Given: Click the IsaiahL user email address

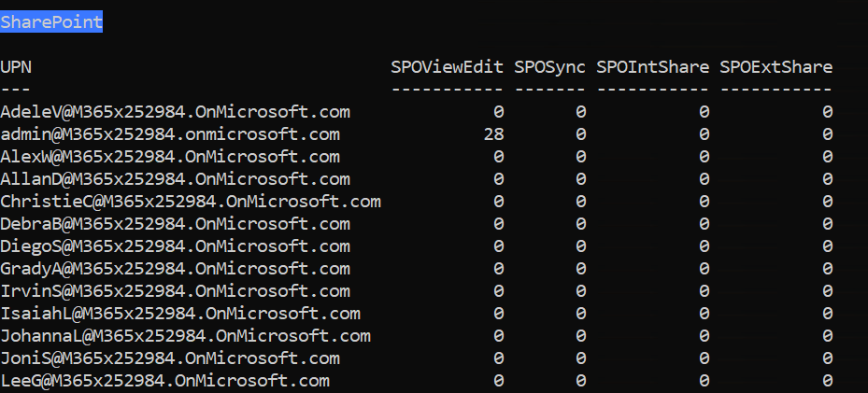Looking at the screenshot, I should click(180, 314).
